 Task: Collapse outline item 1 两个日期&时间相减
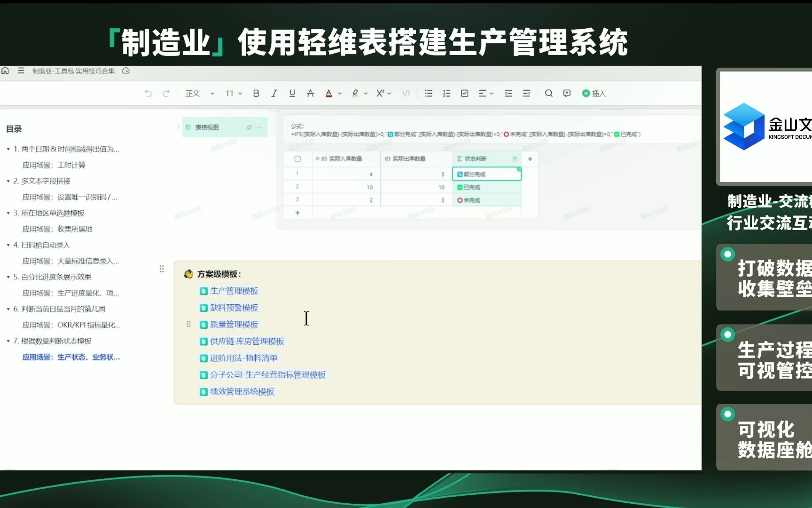click(x=8, y=149)
